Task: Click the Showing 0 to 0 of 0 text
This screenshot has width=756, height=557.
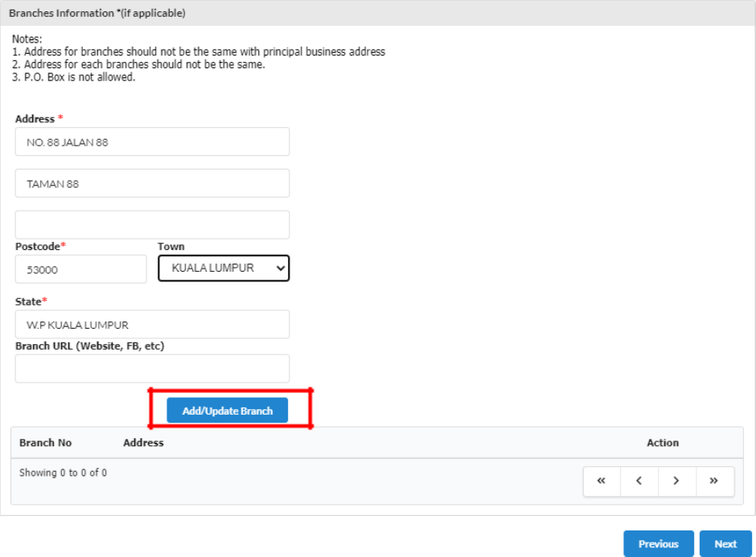Action: [63, 473]
